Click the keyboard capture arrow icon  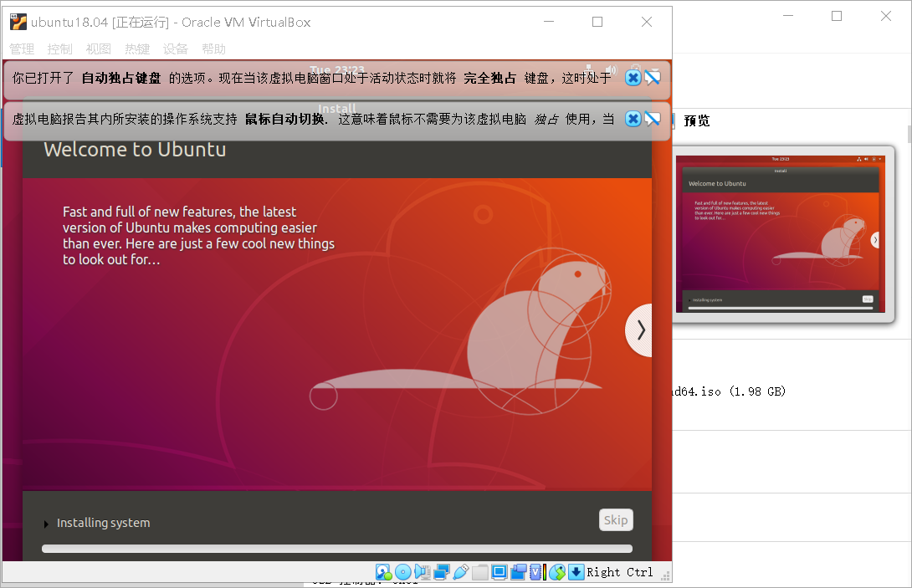(x=576, y=572)
